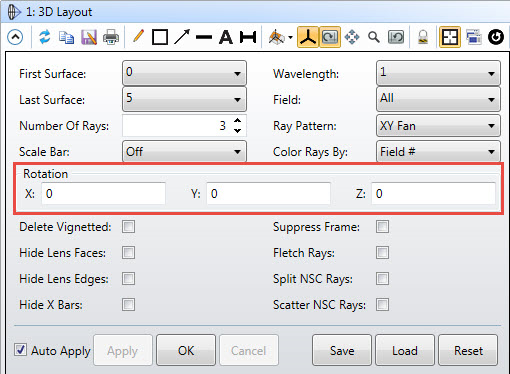Open the Scale Bar dropdown

[184, 152]
